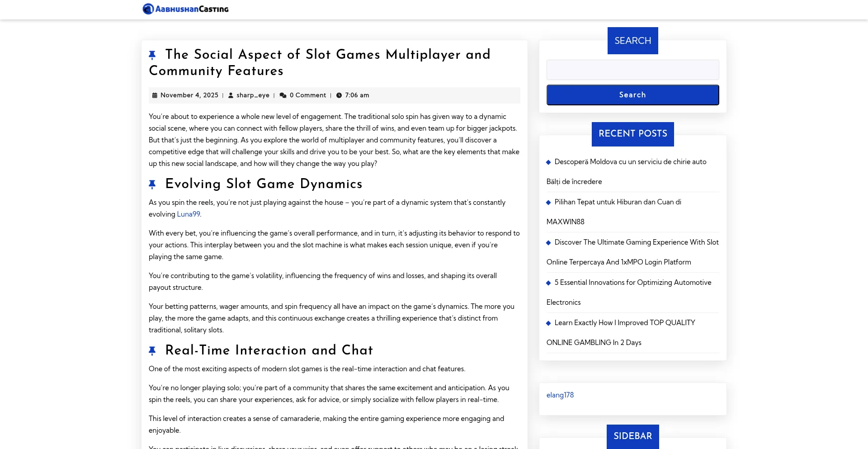Open the Discover The Ultimate Gaming Experience post
Viewport: 868px width, 449px height.
coord(636,242)
